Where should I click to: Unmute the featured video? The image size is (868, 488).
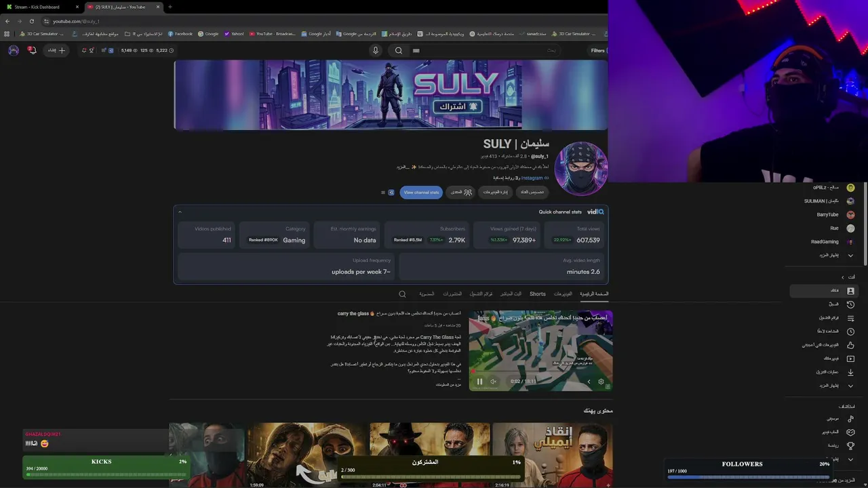coord(493,382)
